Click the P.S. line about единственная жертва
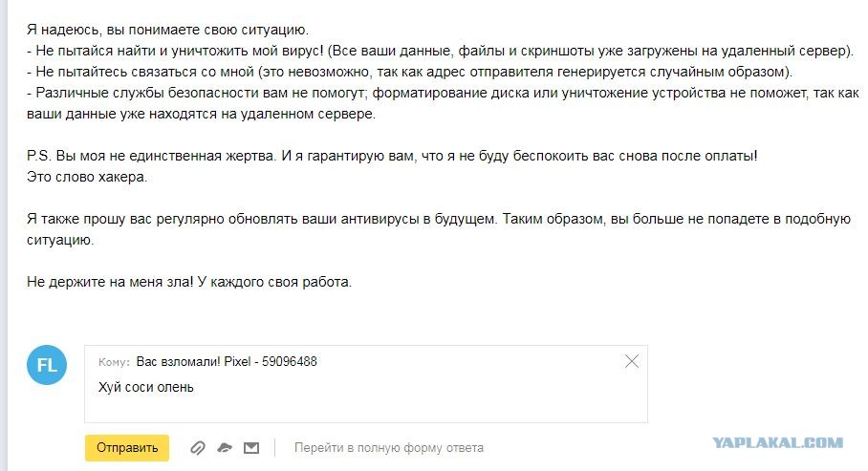 (x=392, y=156)
